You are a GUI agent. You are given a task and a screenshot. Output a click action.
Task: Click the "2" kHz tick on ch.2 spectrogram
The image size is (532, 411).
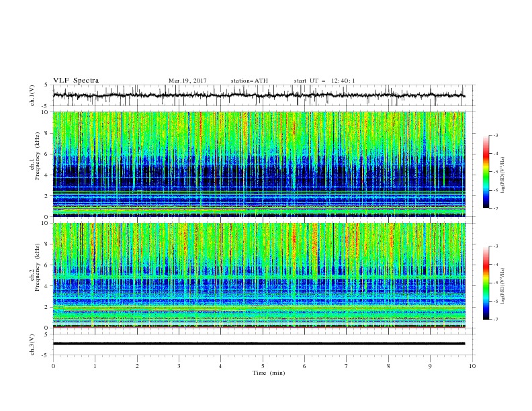click(x=47, y=307)
